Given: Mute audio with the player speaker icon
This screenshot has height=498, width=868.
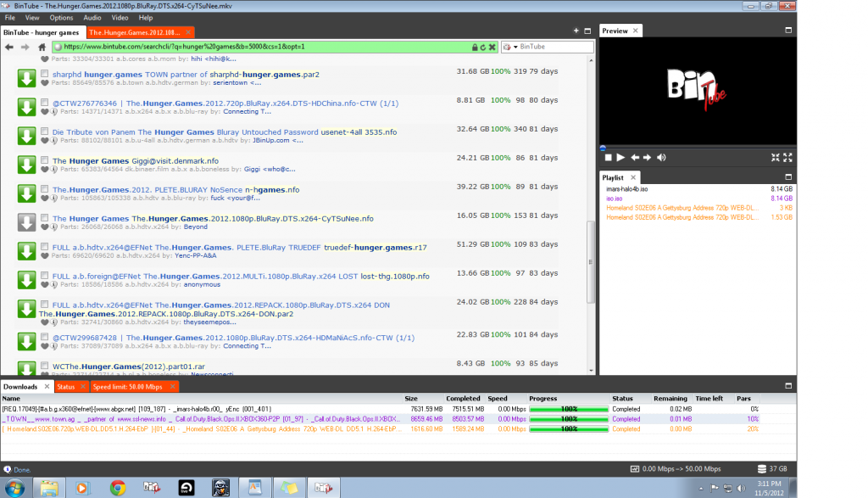Looking at the screenshot, I should pyautogui.click(x=661, y=158).
